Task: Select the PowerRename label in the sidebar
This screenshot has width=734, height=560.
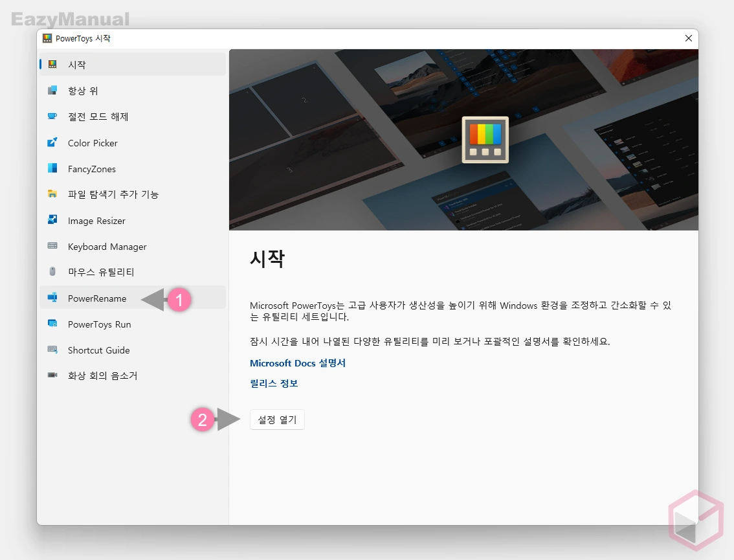Action: tap(97, 298)
